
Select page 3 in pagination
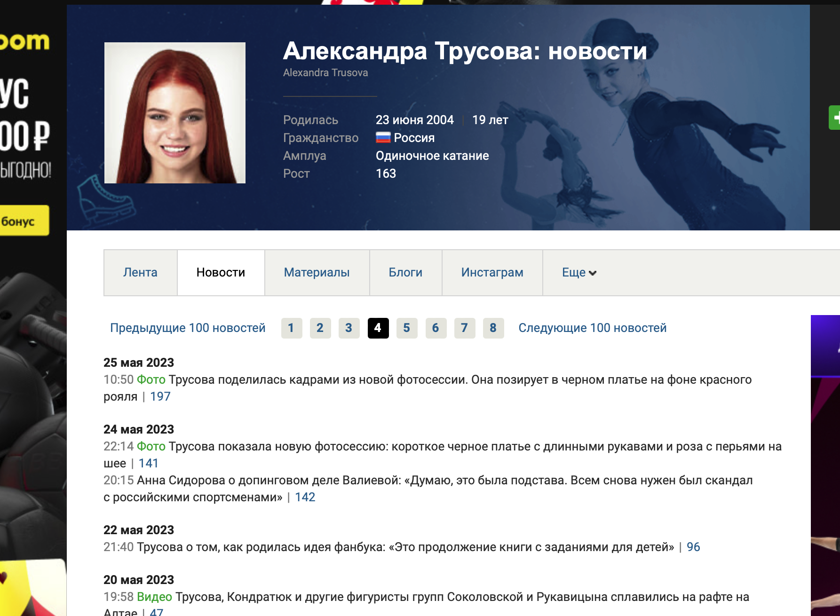[x=349, y=328]
